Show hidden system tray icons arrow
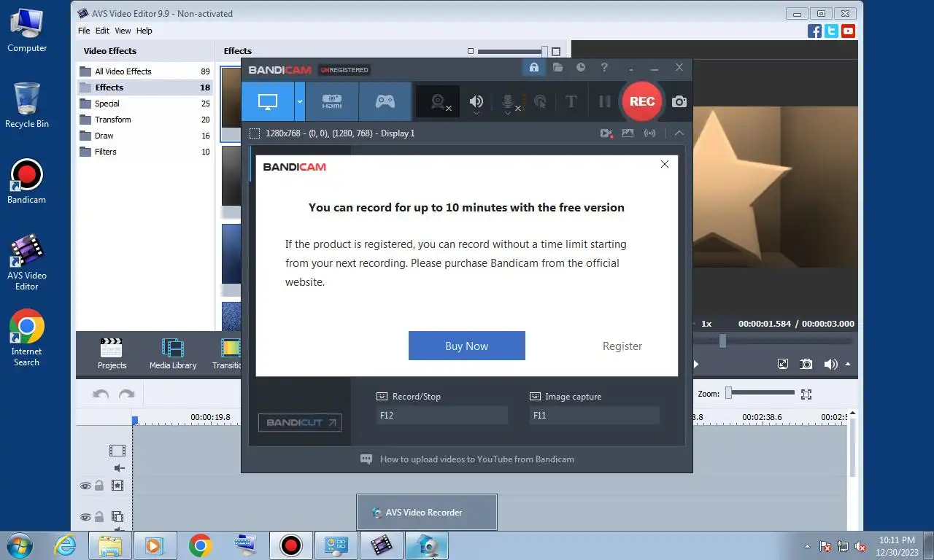The image size is (934, 560). (x=807, y=546)
